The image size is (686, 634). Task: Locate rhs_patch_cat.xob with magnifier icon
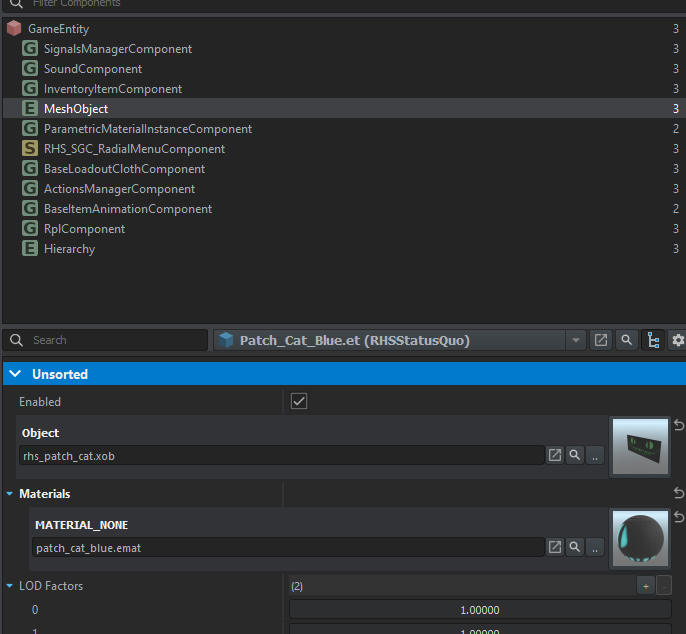point(575,455)
